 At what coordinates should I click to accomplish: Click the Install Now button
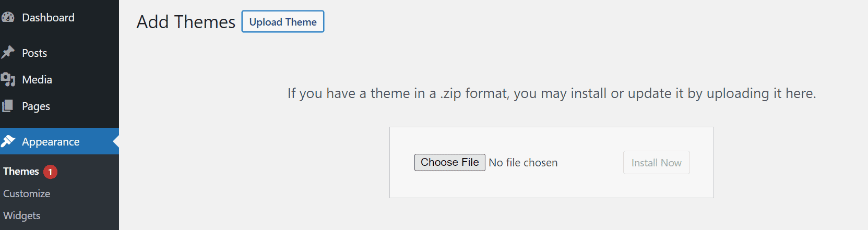point(657,163)
